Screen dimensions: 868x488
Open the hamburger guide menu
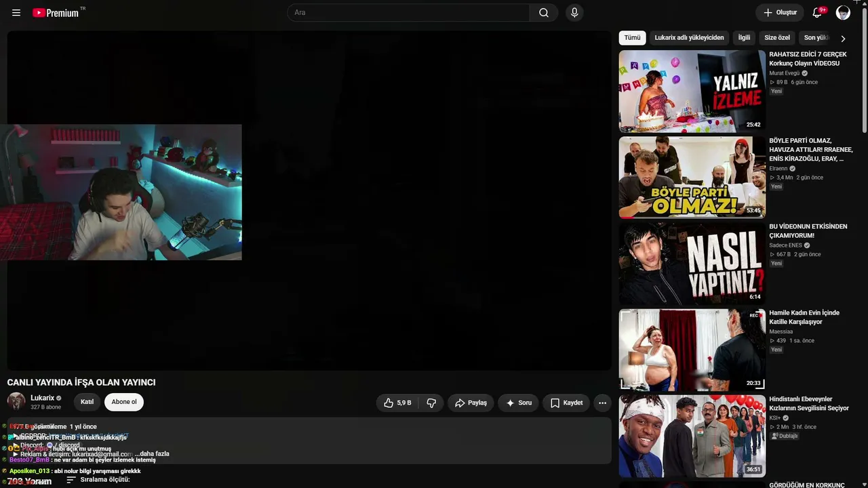tap(16, 13)
